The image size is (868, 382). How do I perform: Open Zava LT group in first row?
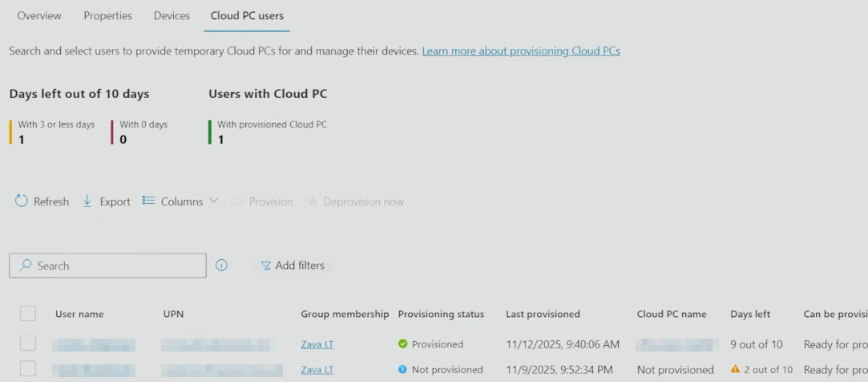click(x=317, y=344)
